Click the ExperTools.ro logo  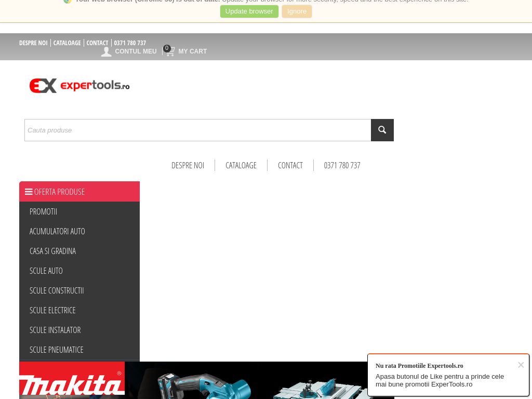(x=79, y=86)
